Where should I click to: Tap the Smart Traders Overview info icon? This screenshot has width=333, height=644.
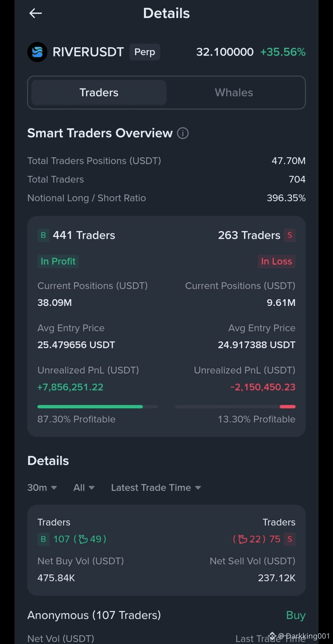coord(183,133)
